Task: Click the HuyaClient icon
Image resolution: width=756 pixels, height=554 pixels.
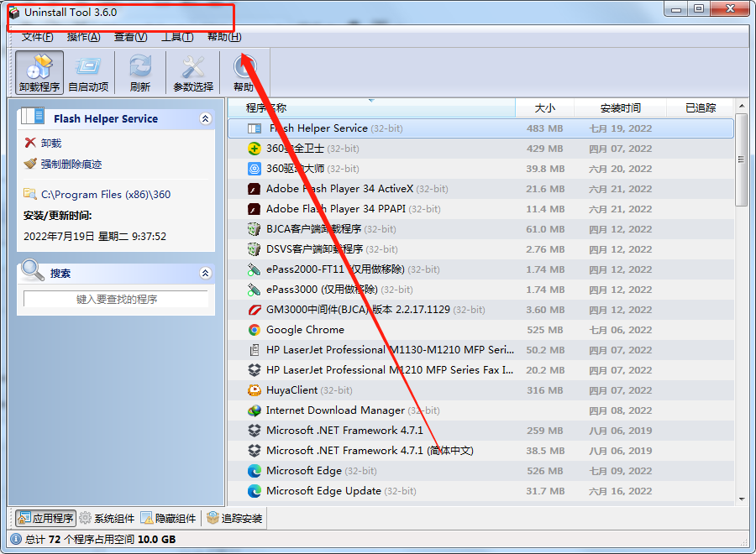Action: (x=254, y=390)
